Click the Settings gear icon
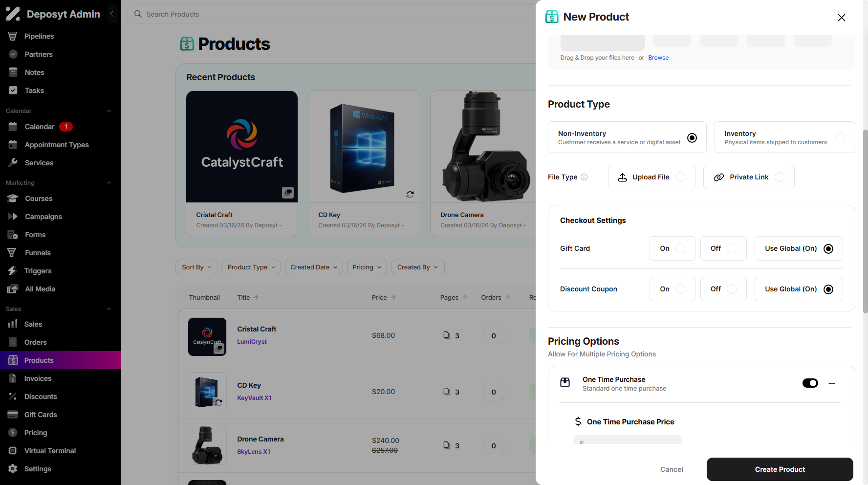This screenshot has width=868, height=485. pyautogui.click(x=13, y=469)
